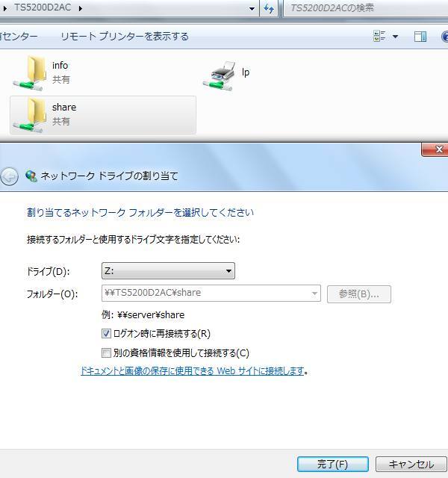Click the change view icon in the toolbar
448x478 pixels.
379,36
